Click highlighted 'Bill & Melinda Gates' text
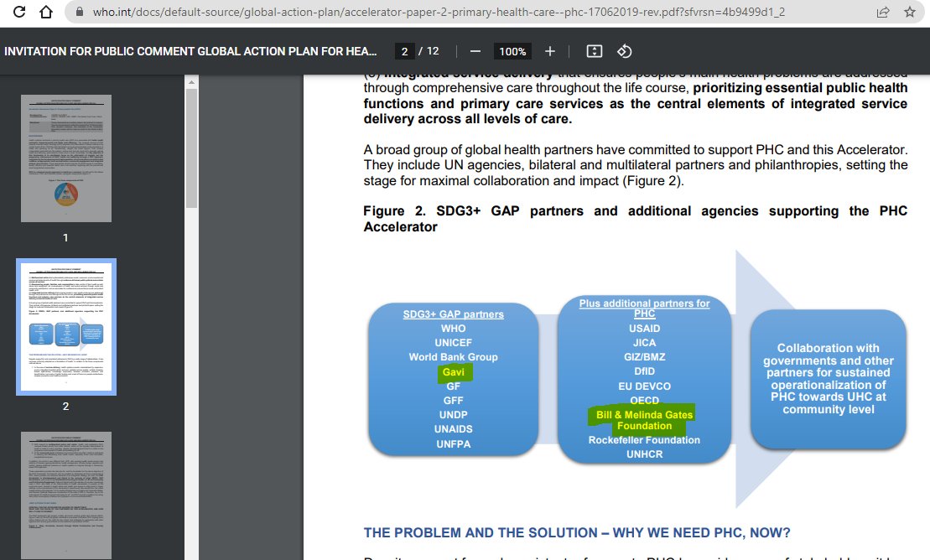Image resolution: width=930 pixels, height=560 pixels. tap(644, 415)
